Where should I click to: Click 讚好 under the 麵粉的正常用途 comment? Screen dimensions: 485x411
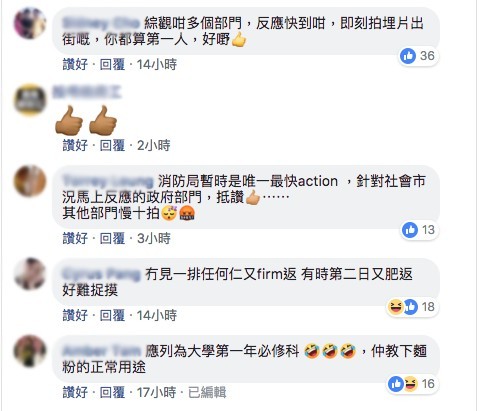(75, 392)
